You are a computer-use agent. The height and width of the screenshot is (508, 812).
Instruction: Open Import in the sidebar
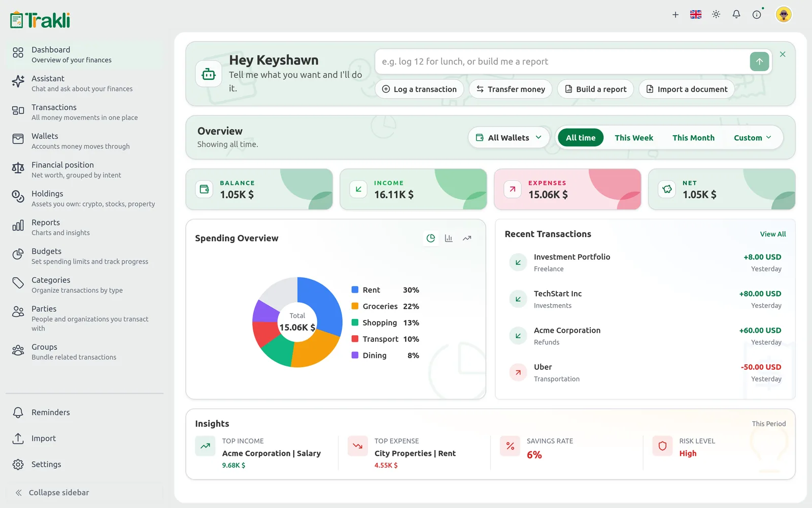point(85,438)
